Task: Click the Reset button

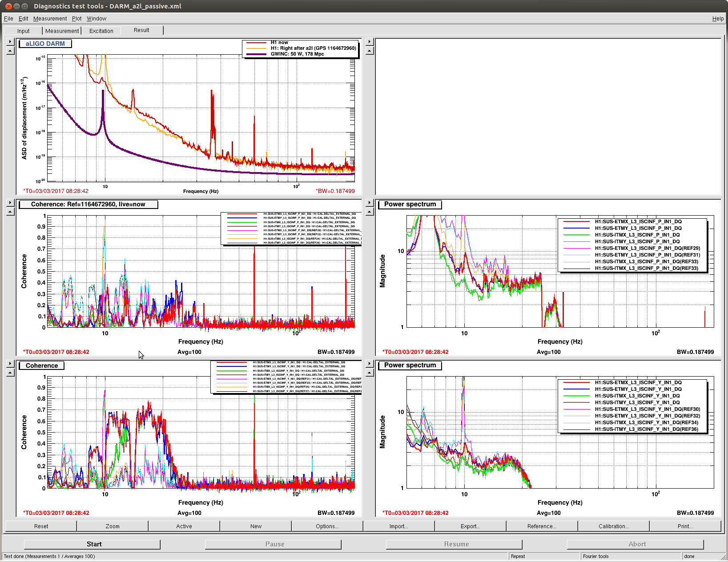Action: [x=41, y=526]
